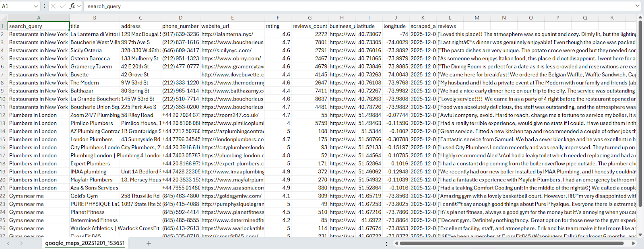644x249 pixels.
Task: Select address cell '258 Titusville Rd'
Action: pos(140,196)
